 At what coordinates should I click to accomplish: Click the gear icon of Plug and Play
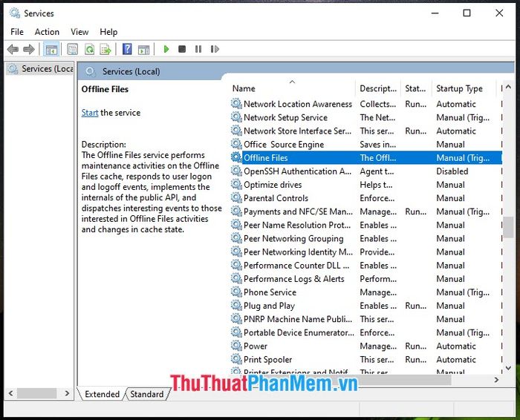[x=236, y=305]
